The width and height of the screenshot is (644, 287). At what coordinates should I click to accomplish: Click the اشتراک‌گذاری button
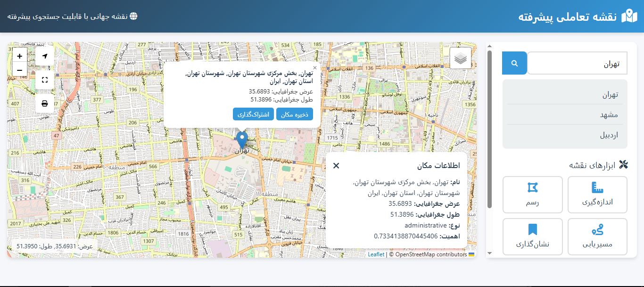[253, 114]
